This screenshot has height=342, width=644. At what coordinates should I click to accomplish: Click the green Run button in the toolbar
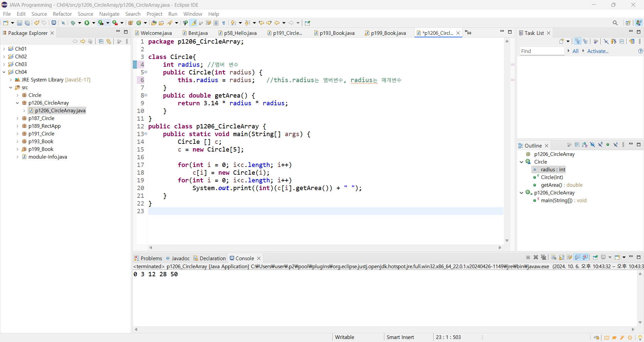(87, 23)
